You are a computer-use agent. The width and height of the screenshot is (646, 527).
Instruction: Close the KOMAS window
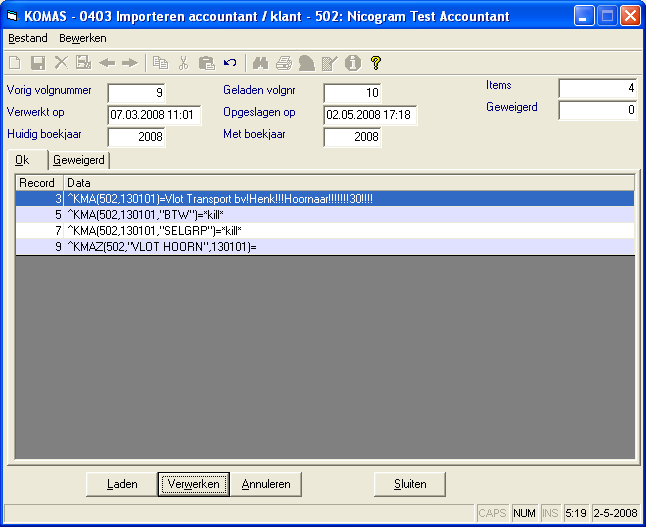tap(630, 16)
